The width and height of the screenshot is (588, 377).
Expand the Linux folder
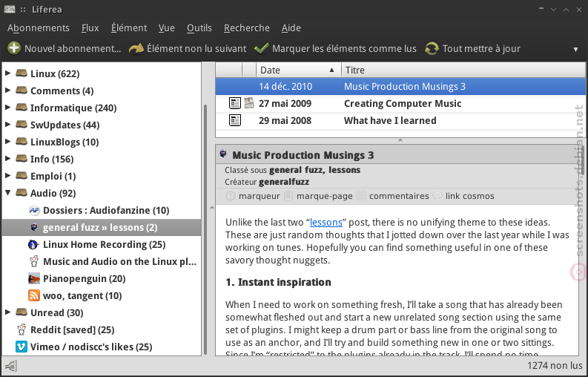(7, 73)
